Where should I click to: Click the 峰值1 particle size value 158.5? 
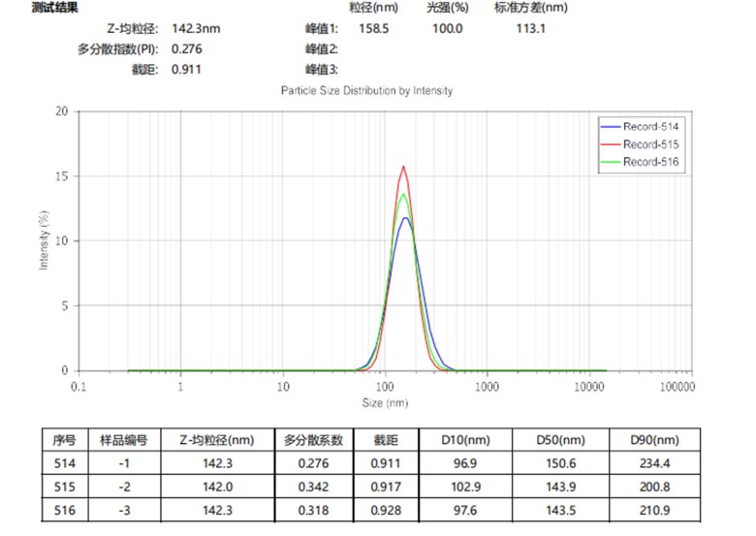(x=373, y=29)
